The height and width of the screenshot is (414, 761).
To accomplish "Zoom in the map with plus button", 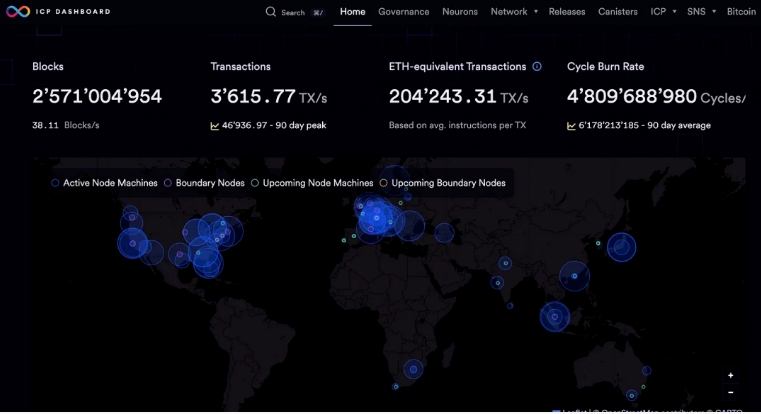I will [x=730, y=375].
